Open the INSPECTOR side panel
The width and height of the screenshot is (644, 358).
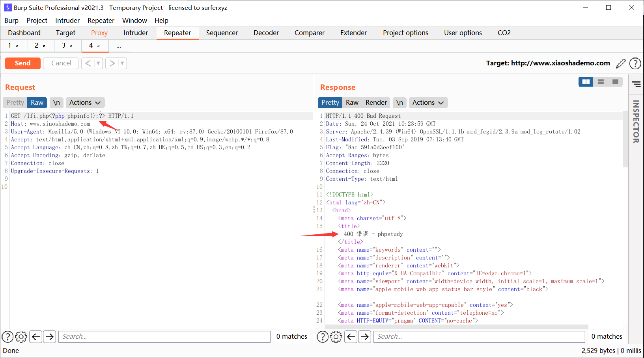(x=636, y=121)
